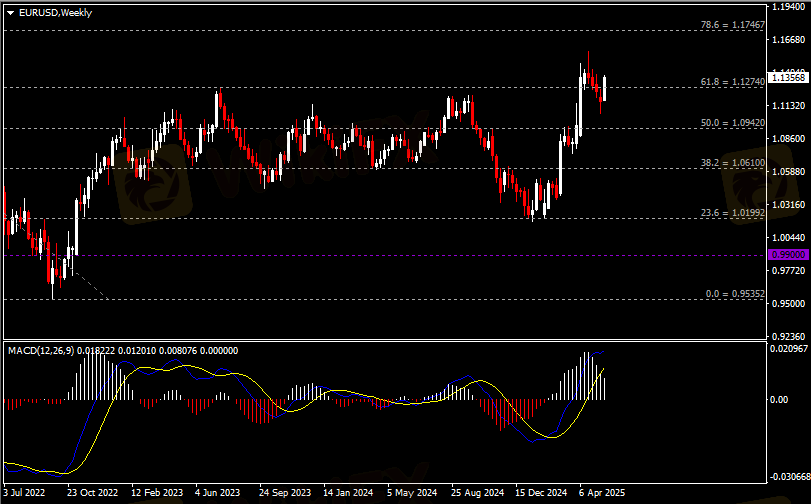
Task: Click the 1.08600 price scale value
Action: tap(789, 139)
